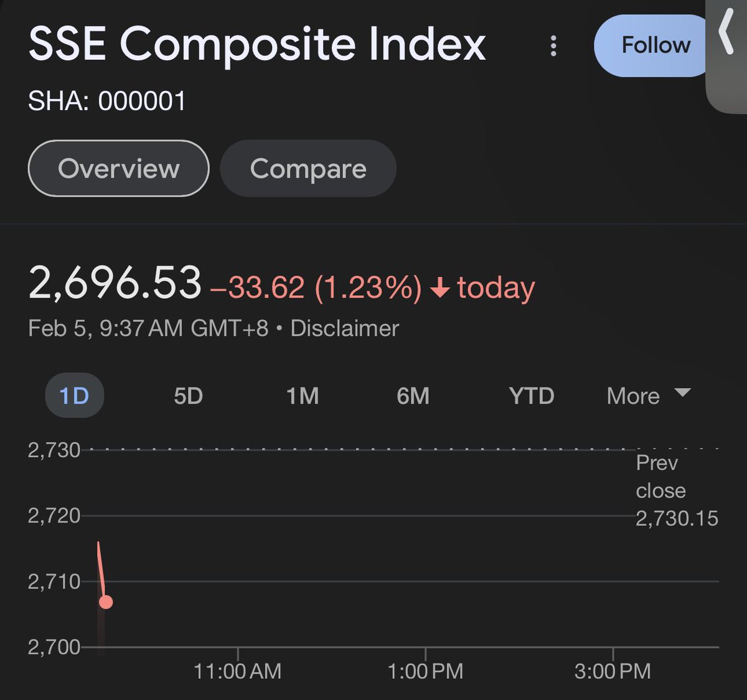Show the 6M chart range
747x700 pixels.
413,395
